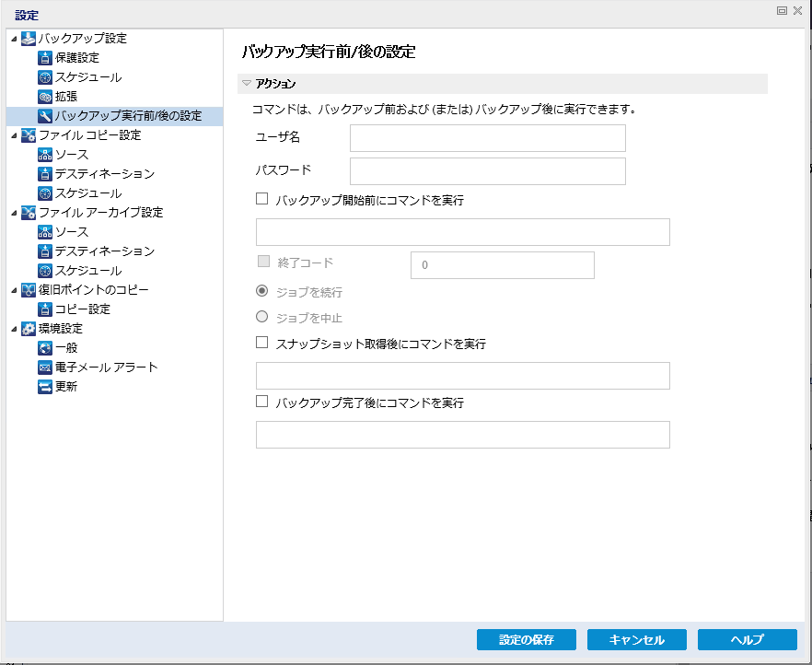Collapse the 環境設定 tree branch

coord(15,328)
